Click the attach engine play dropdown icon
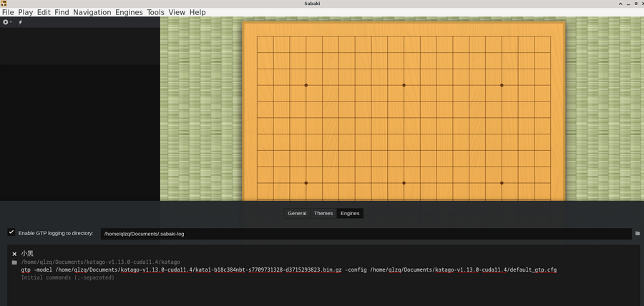 (7, 22)
